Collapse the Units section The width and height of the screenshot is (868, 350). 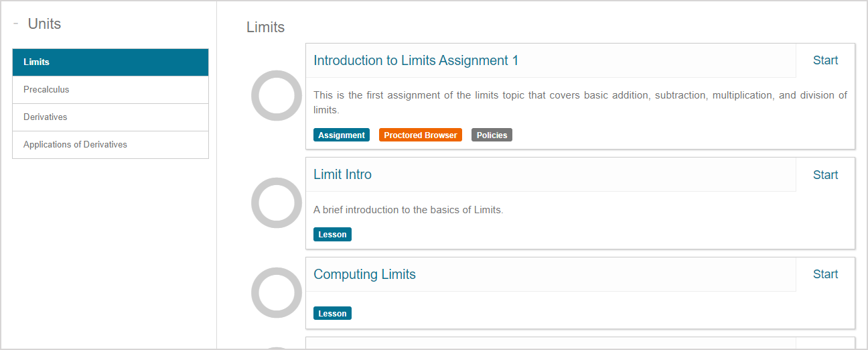coord(15,24)
